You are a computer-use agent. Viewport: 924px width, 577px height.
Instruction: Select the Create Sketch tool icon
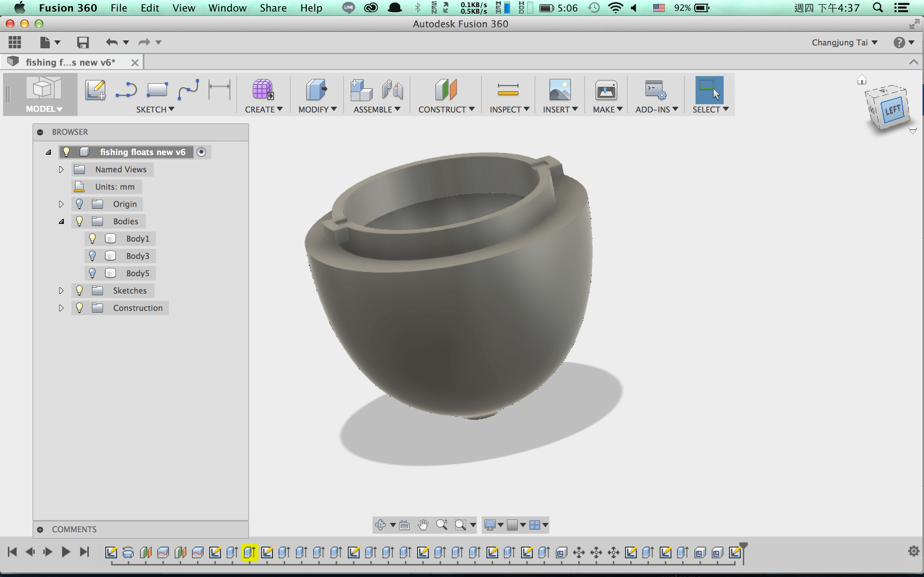tap(95, 90)
